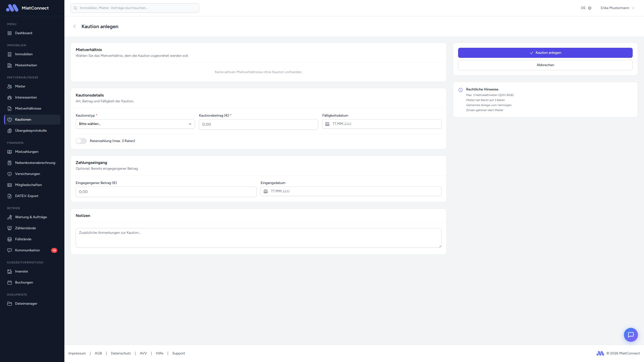This screenshot has width=644, height=362.
Task: Click the globe language icon
Action: pos(590,8)
